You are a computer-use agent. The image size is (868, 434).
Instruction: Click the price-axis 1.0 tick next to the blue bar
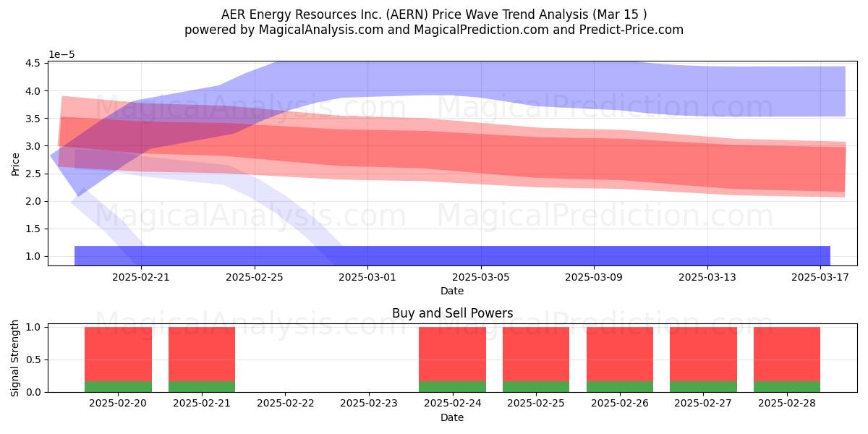tap(34, 256)
